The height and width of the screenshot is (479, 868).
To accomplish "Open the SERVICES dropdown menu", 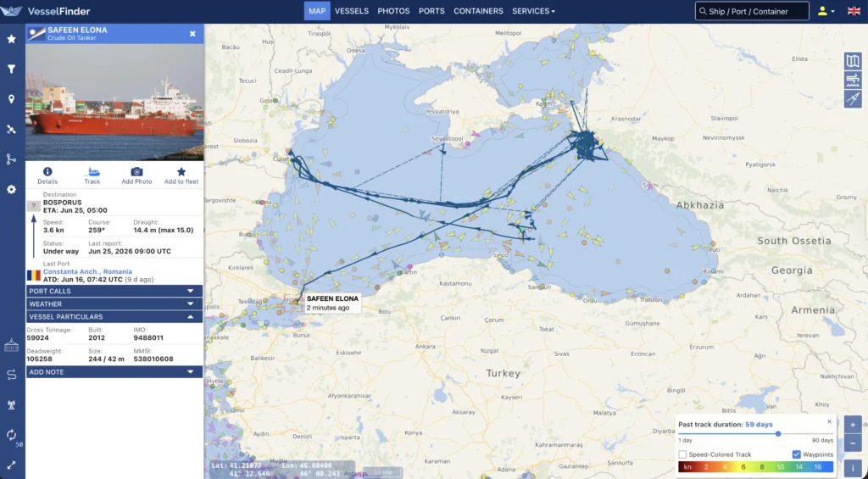I will click(533, 11).
